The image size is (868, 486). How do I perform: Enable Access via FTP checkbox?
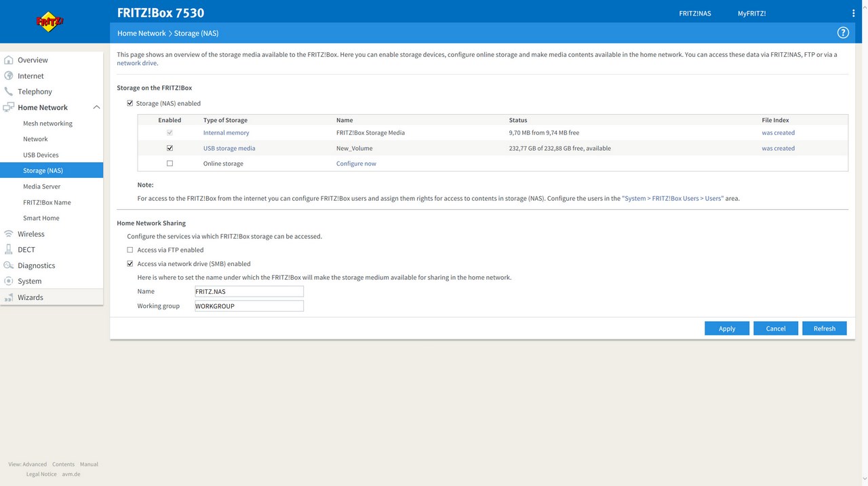130,250
